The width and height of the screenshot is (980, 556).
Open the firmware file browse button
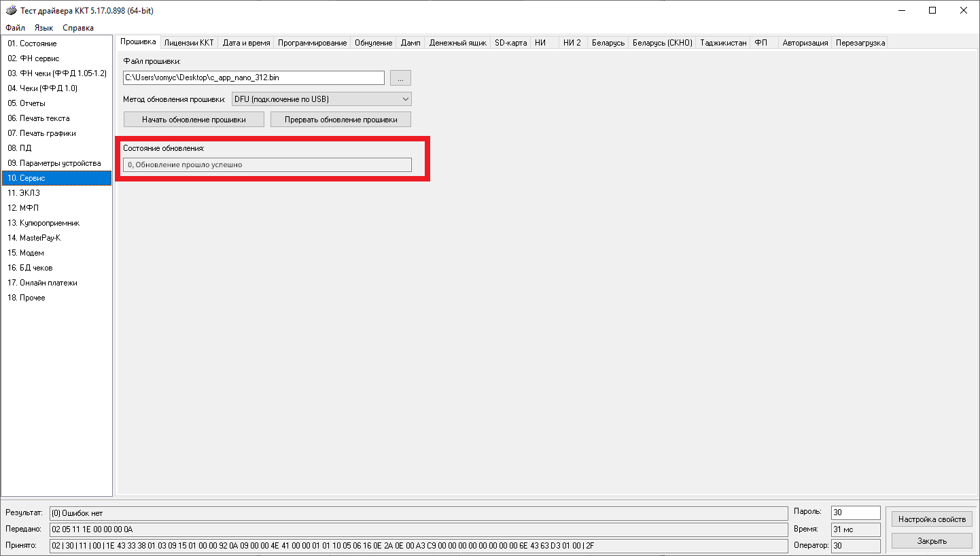(400, 77)
